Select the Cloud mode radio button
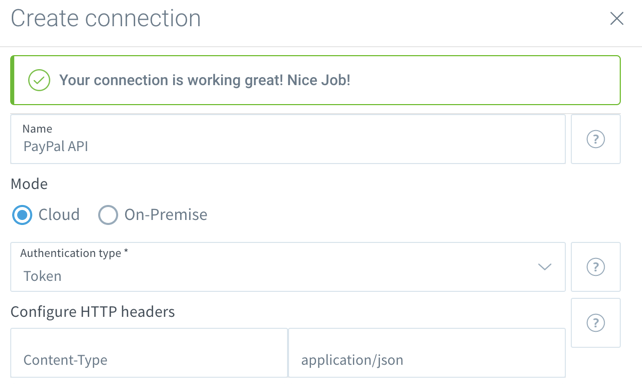Viewport: 642px width, 384px height. pyautogui.click(x=22, y=215)
